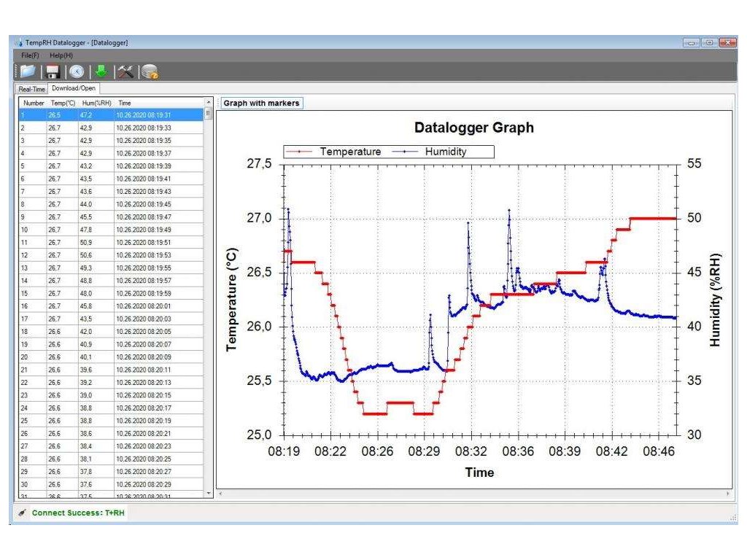The width and height of the screenshot is (747, 560).
Task: Click the connection plug icon in the status bar
Action: click(23, 513)
